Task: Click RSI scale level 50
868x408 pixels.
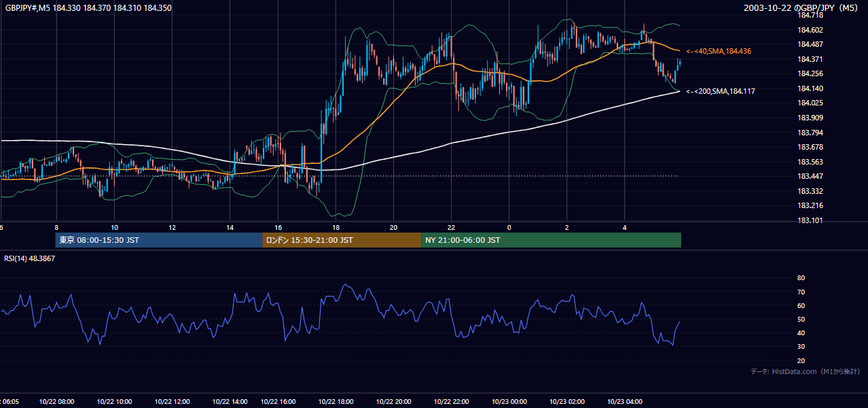Action: coord(801,320)
